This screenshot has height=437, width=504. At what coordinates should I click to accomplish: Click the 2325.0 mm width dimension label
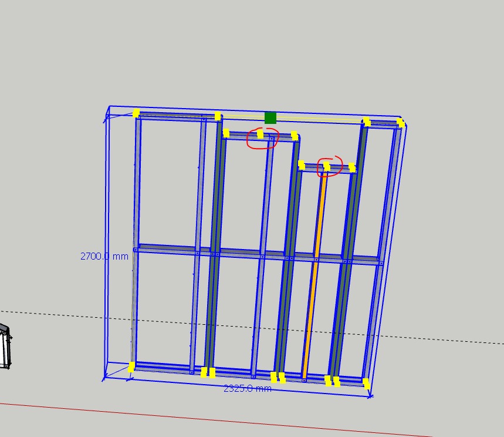coord(248,389)
